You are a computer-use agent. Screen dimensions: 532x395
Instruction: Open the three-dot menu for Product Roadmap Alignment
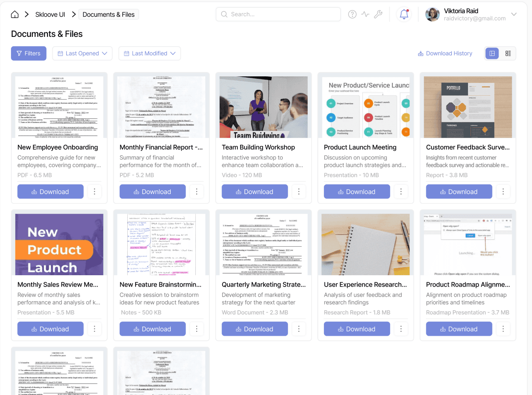(x=503, y=329)
